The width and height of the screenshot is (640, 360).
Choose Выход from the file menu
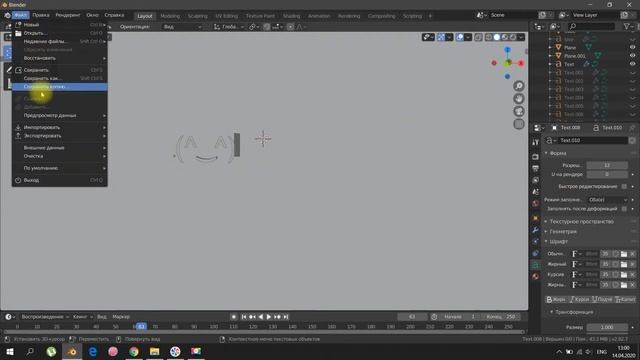[x=60, y=180]
